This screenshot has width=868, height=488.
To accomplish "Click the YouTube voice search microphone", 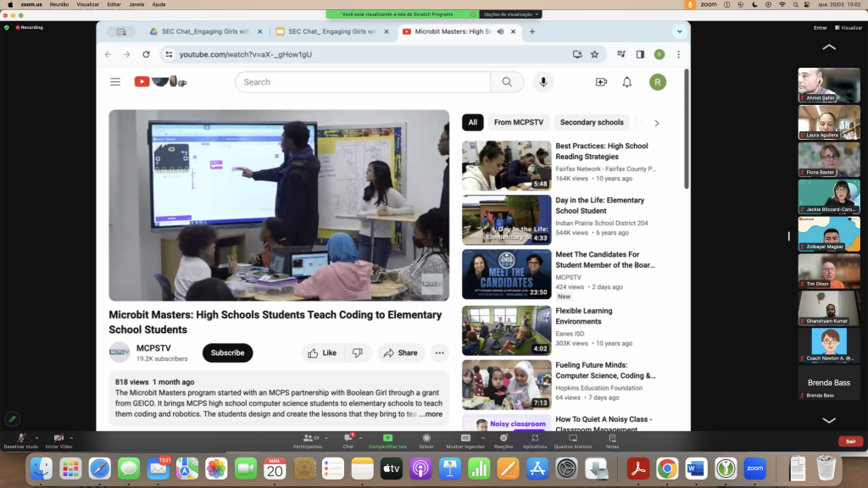I will tap(542, 82).
